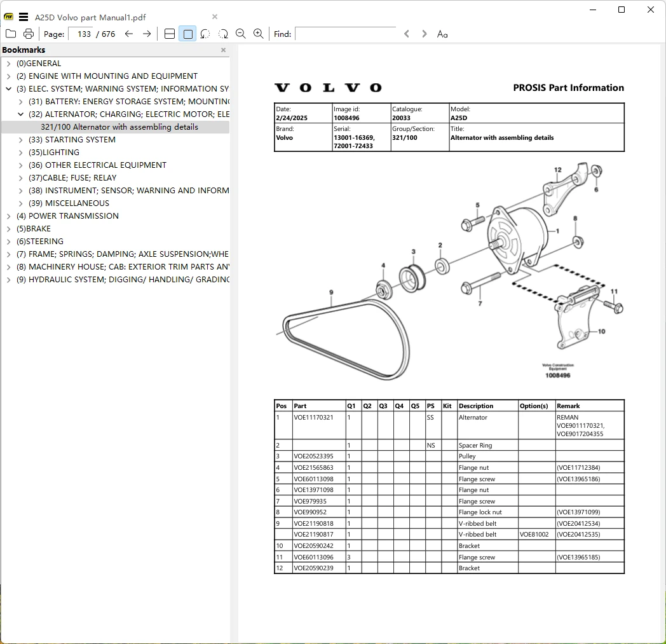Close the Bookmarks panel

pos(224,50)
